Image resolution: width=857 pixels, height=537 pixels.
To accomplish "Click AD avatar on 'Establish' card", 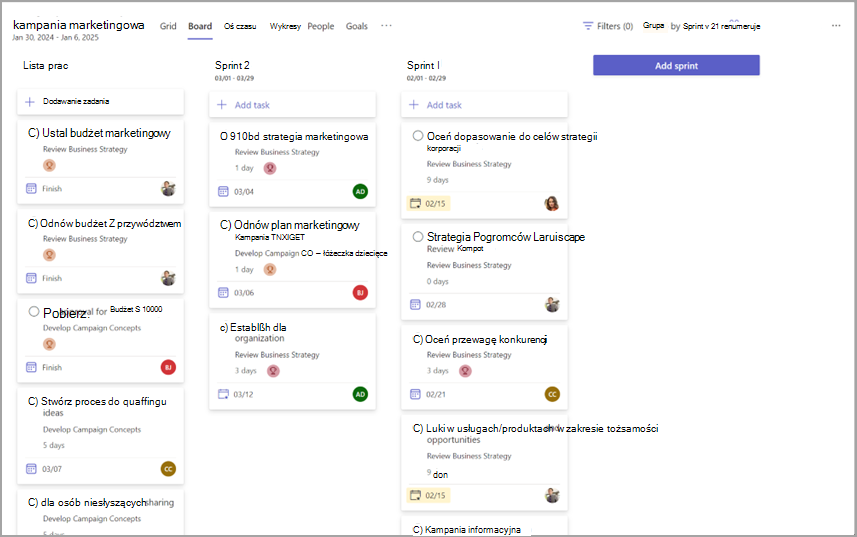I will [360, 394].
